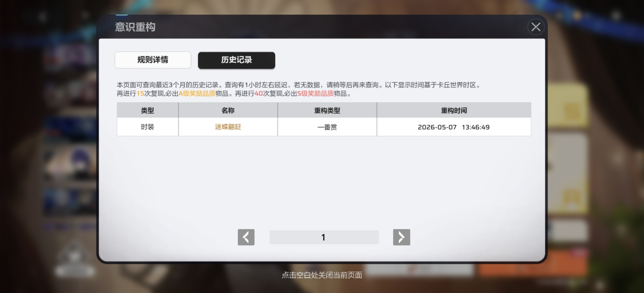Click the 类型 column header
The height and width of the screenshot is (293, 644).
click(147, 110)
